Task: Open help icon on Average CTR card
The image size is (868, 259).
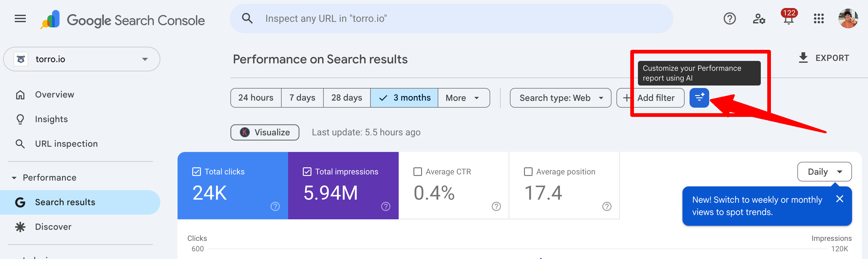Action: tap(496, 206)
